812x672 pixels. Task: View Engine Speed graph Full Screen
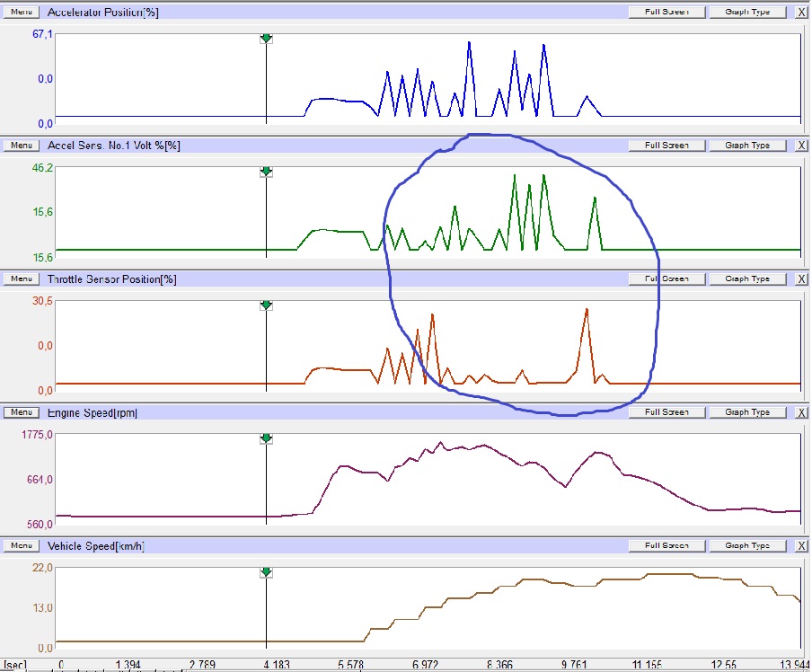[x=666, y=412]
